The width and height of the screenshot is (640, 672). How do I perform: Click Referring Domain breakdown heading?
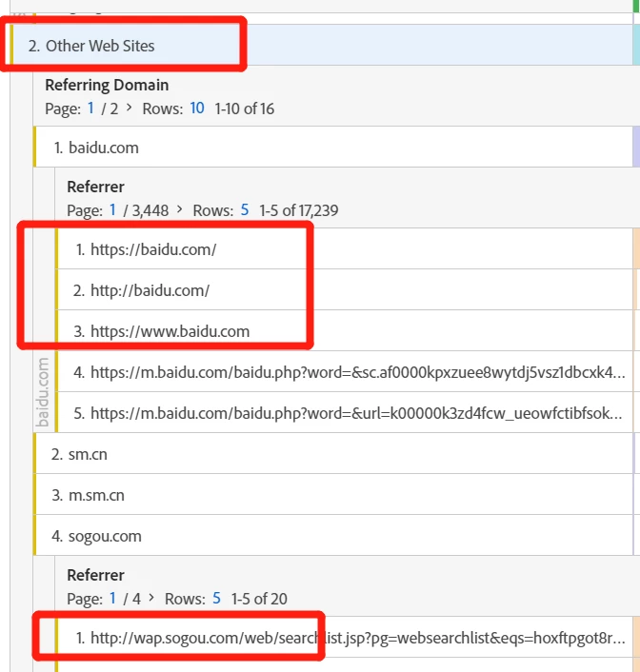(x=107, y=85)
